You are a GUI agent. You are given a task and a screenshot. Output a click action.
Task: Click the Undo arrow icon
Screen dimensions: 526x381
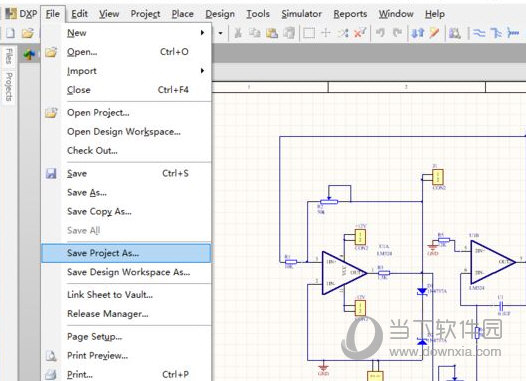tap(380, 33)
